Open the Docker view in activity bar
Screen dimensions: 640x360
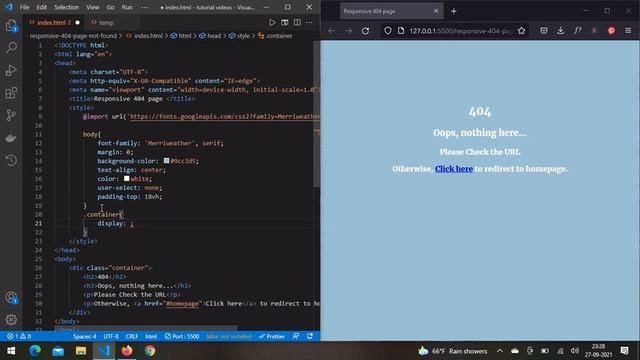click(11, 138)
